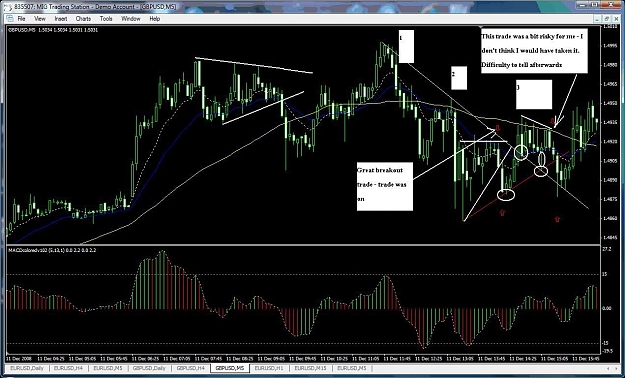This screenshot has width=625, height=378.
Task: Click the 27.2 MACD scale value
Action: (608, 249)
